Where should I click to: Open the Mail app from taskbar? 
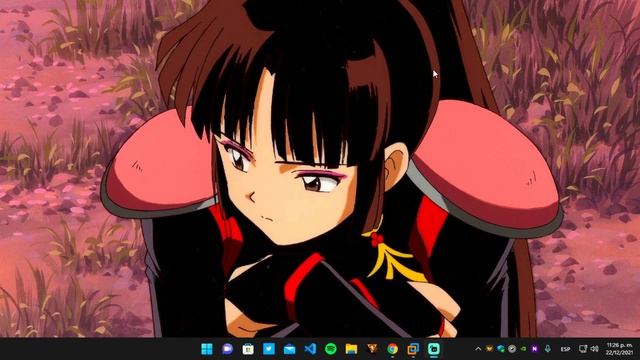(289, 349)
